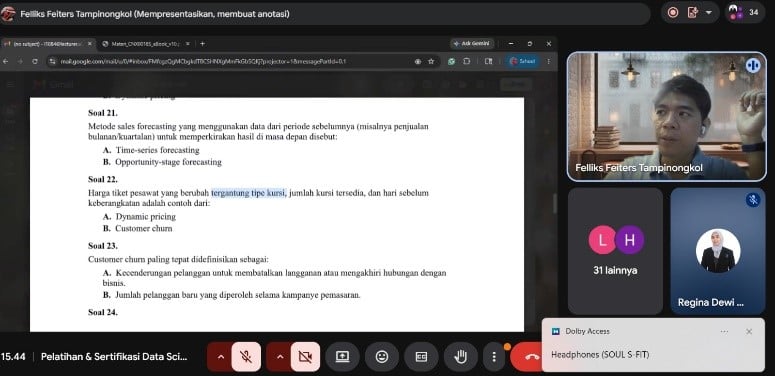The image size is (775, 376).
Task: Click heading 'Soal 23.'
Action: [103, 246]
